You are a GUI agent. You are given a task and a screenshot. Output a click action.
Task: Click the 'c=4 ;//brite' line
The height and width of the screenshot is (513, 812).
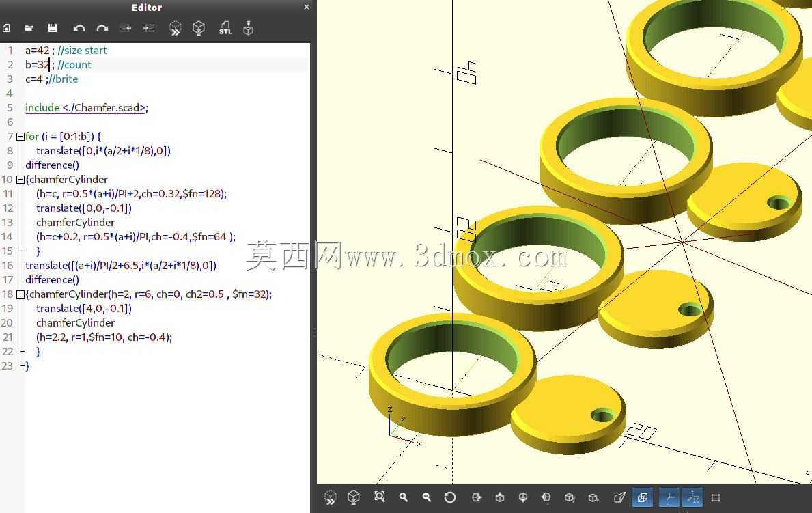51,79
